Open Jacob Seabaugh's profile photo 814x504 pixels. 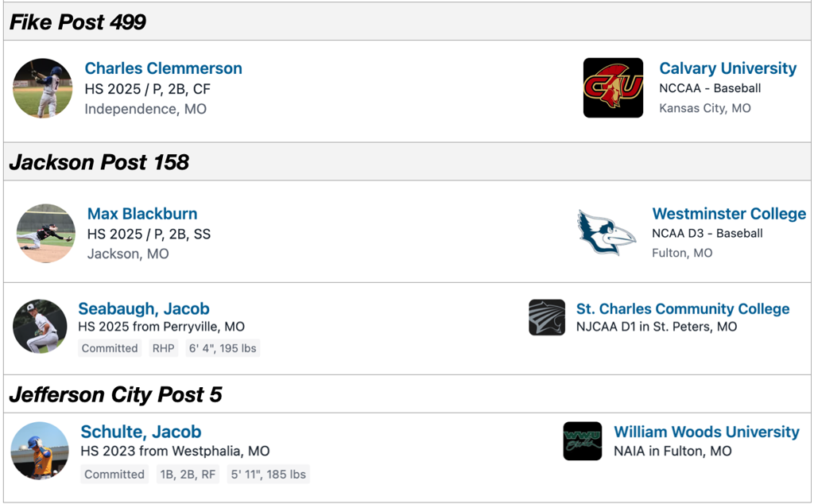[x=40, y=326]
